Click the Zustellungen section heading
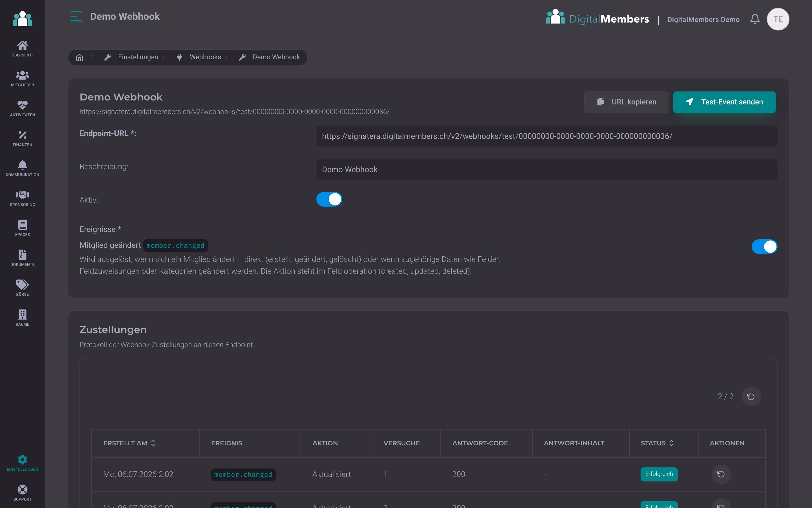 (113, 330)
